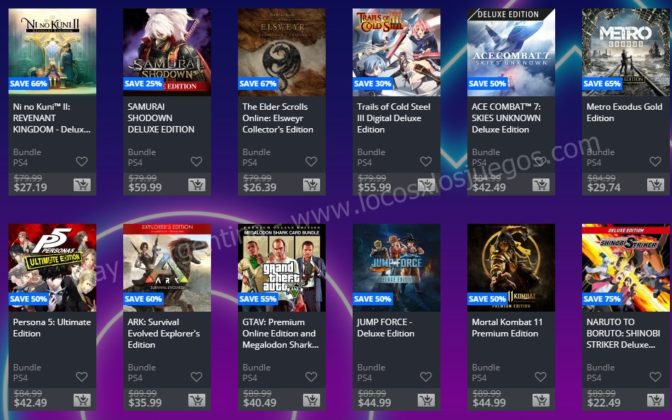672x420 pixels.
Task: Add Ni no Kuni II to cart
Action: coord(82,185)
